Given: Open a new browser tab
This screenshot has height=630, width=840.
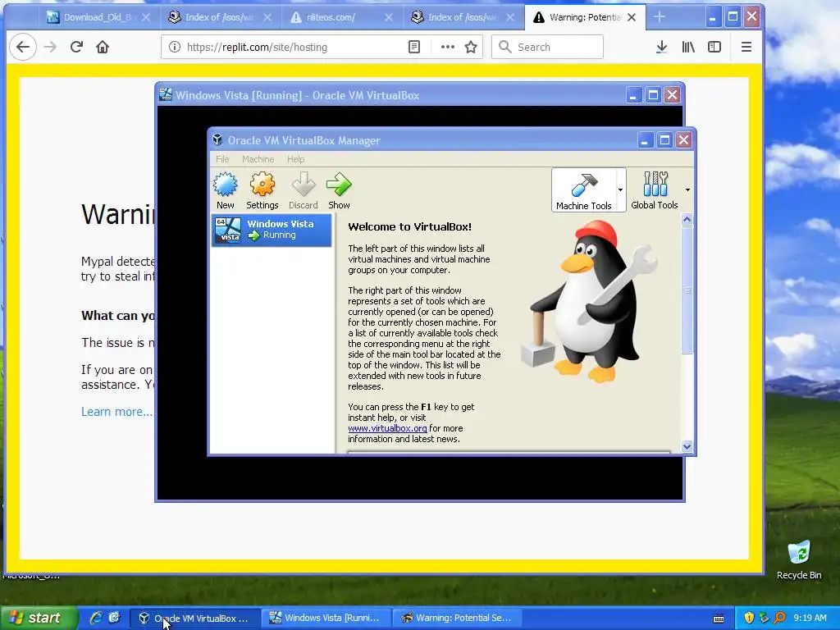Looking at the screenshot, I should 660,17.
